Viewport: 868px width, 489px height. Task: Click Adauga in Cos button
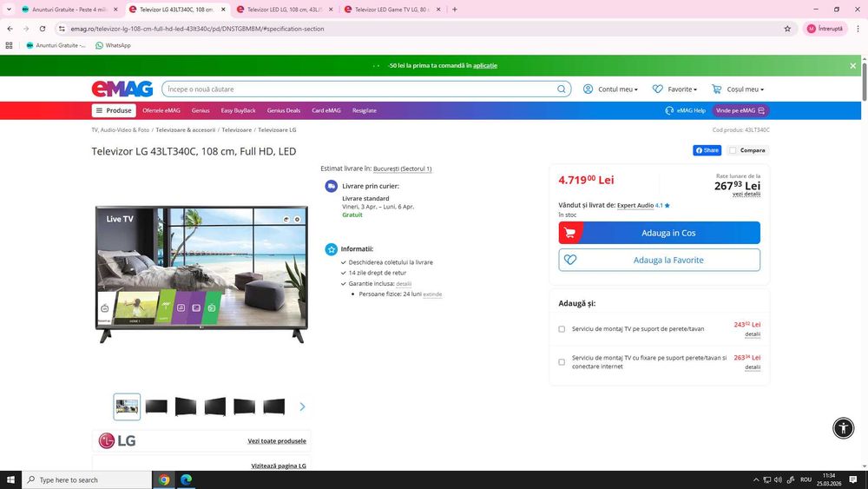click(660, 233)
